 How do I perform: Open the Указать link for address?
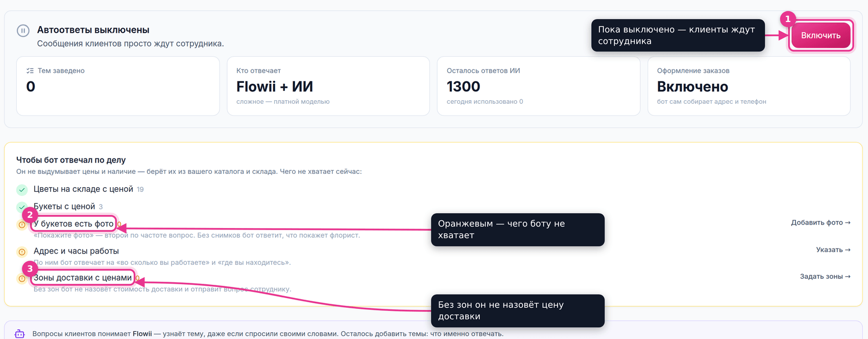point(833,250)
